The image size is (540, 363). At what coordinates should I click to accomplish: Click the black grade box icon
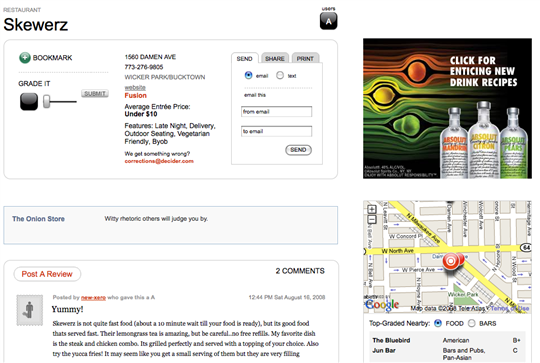point(29,102)
